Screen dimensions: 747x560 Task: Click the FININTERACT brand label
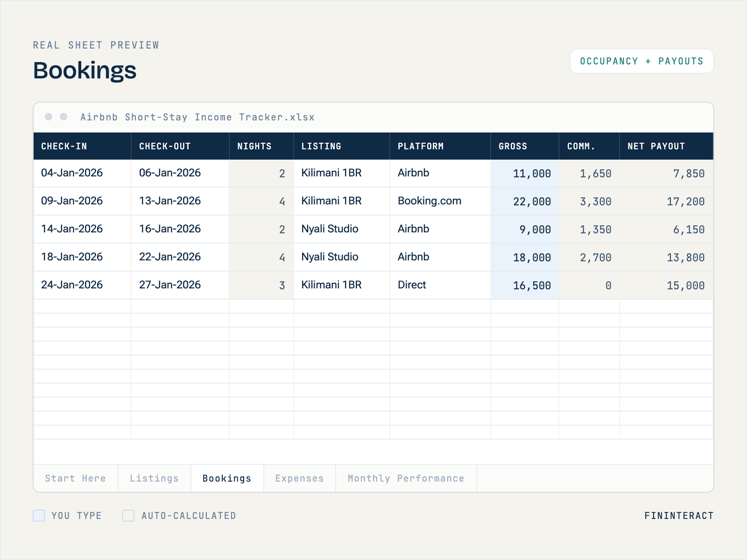(x=679, y=516)
